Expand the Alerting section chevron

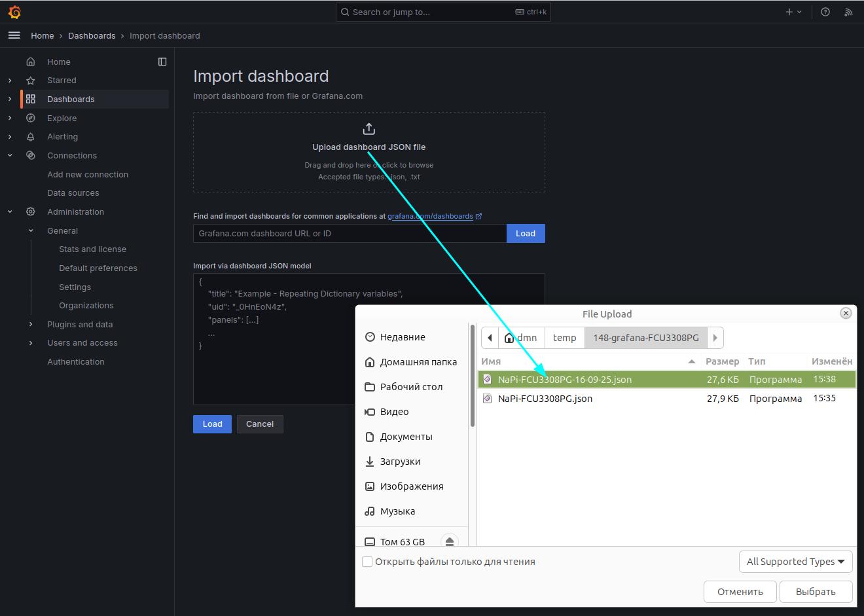tap(10, 137)
